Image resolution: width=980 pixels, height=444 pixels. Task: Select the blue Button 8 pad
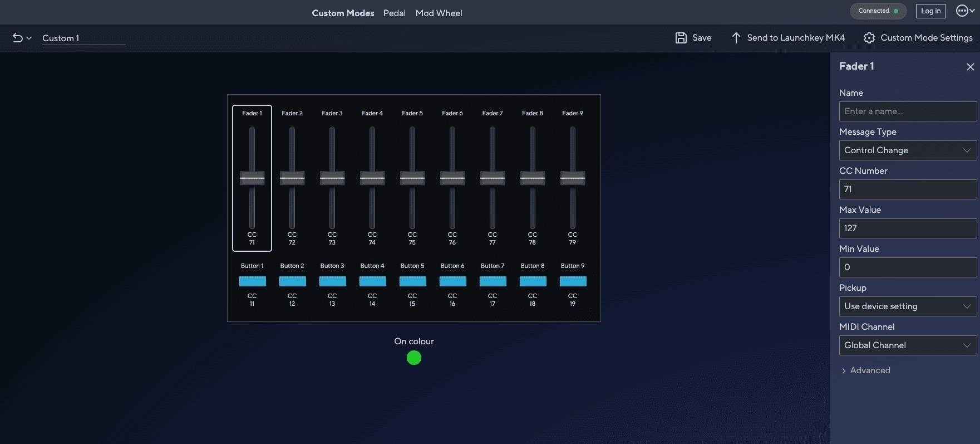pos(533,281)
